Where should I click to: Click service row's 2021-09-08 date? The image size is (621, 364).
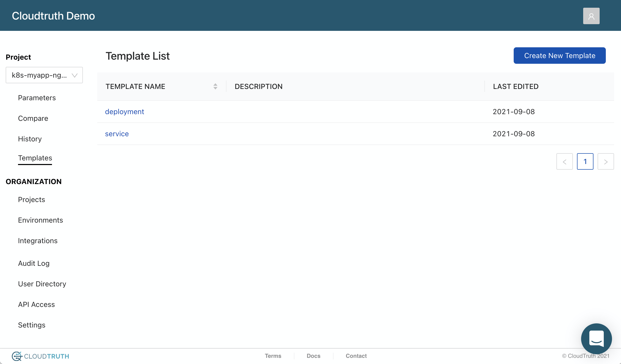coord(514,134)
